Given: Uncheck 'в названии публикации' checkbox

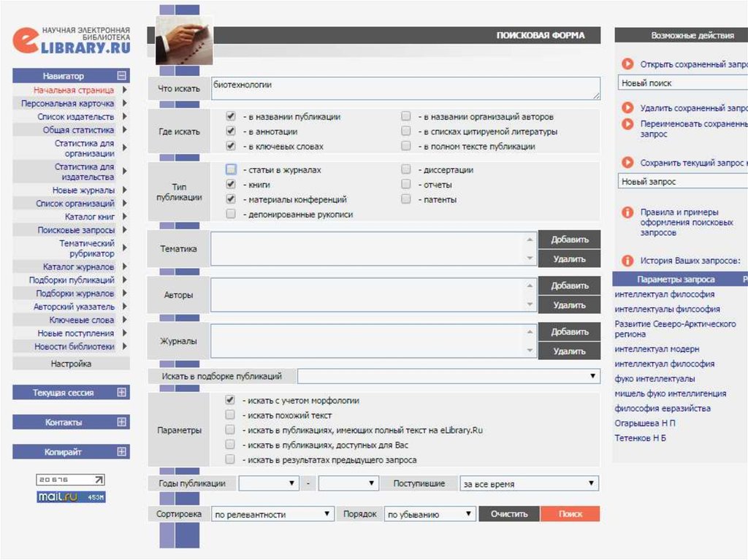Looking at the screenshot, I should coord(231,116).
